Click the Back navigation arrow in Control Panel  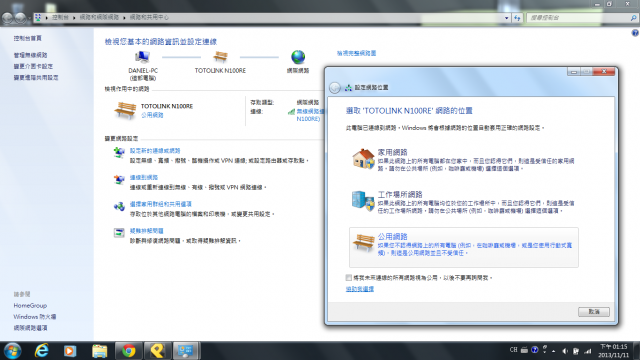click(x=8, y=18)
